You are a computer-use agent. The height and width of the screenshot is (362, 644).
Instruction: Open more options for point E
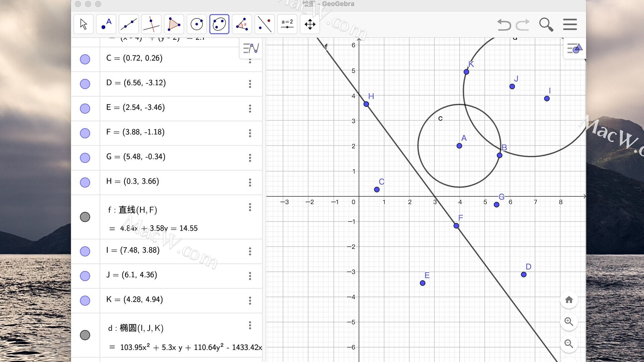pyautogui.click(x=250, y=109)
